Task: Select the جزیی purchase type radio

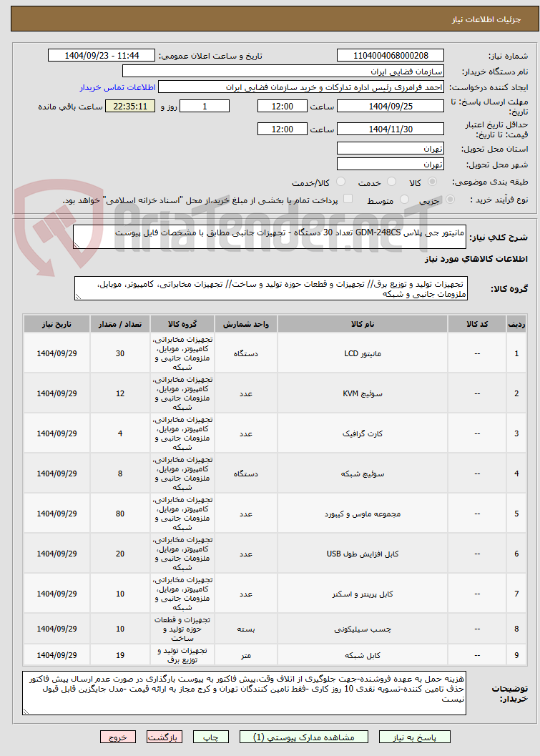Action: click(450, 200)
